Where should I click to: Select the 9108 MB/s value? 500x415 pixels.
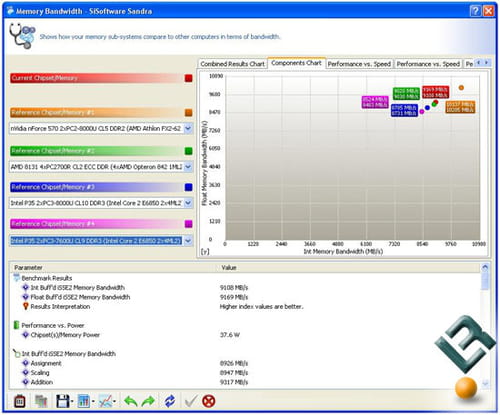pos(234,287)
